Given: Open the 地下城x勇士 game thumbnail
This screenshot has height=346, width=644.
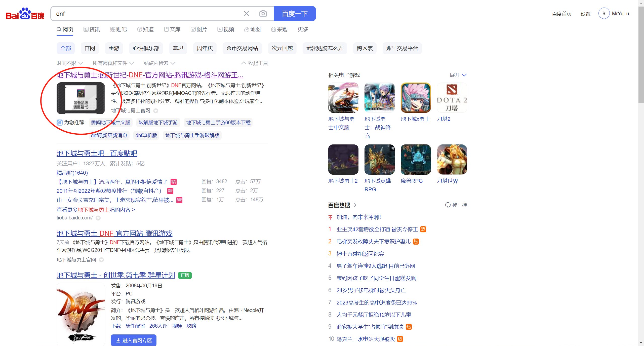Looking at the screenshot, I should [416, 98].
